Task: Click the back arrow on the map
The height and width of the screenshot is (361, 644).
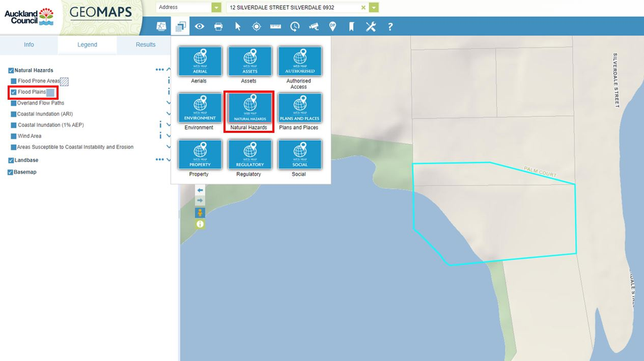Action: [x=200, y=190]
